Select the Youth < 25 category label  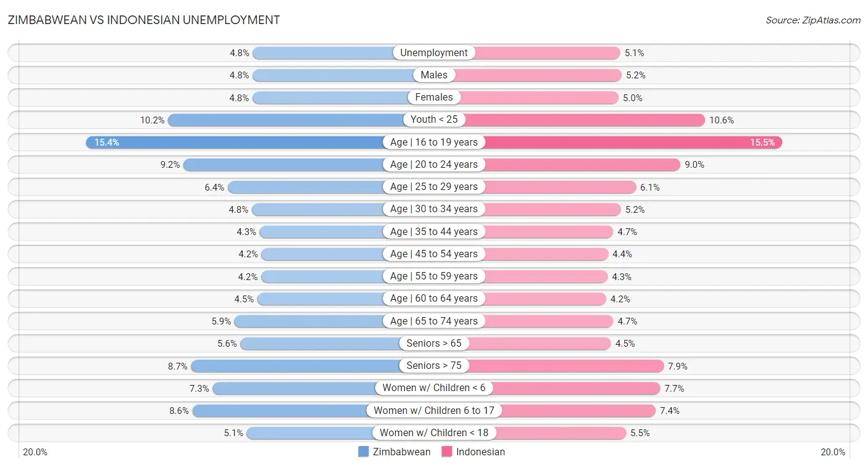(x=434, y=120)
